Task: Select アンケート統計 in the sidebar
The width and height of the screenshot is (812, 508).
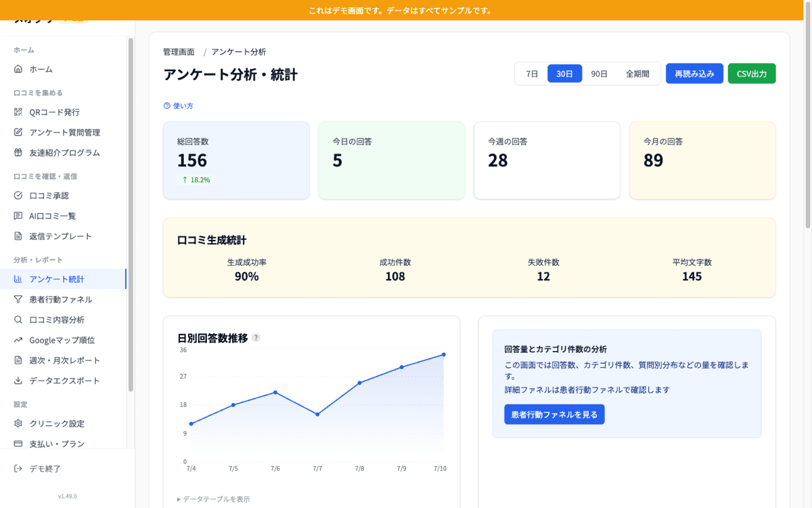Action: point(63,279)
